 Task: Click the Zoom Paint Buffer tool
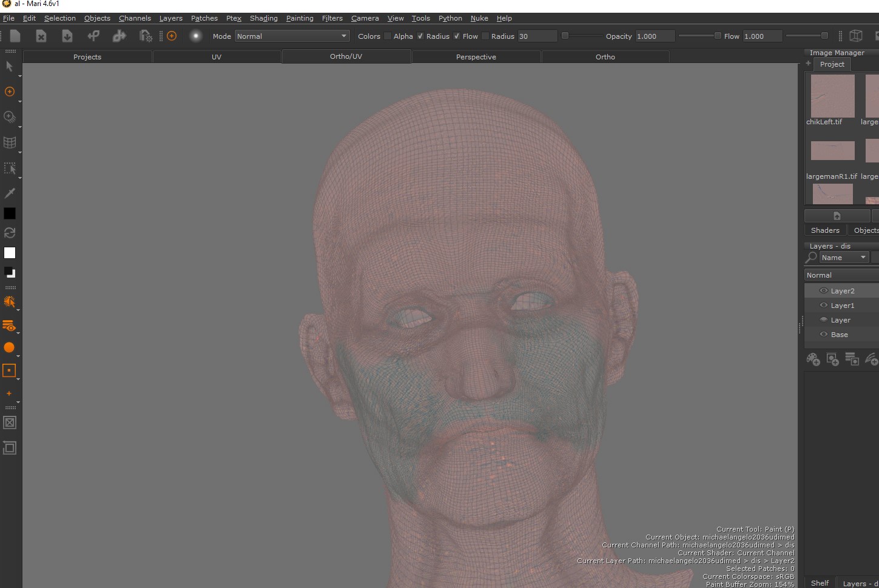tap(10, 116)
